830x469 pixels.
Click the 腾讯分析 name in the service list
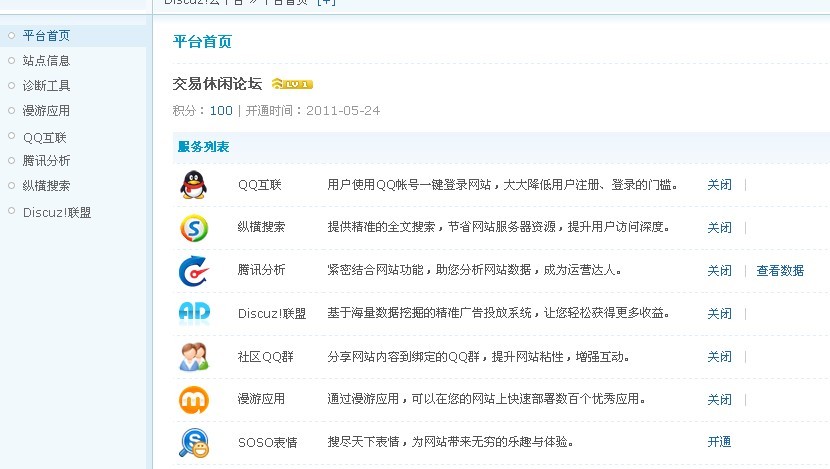click(x=261, y=270)
